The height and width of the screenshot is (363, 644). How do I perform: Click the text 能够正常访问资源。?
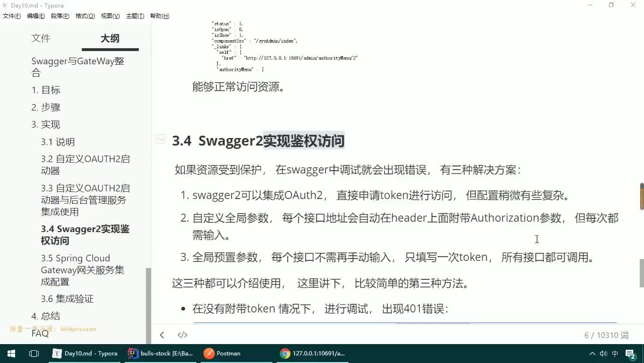[239, 87]
